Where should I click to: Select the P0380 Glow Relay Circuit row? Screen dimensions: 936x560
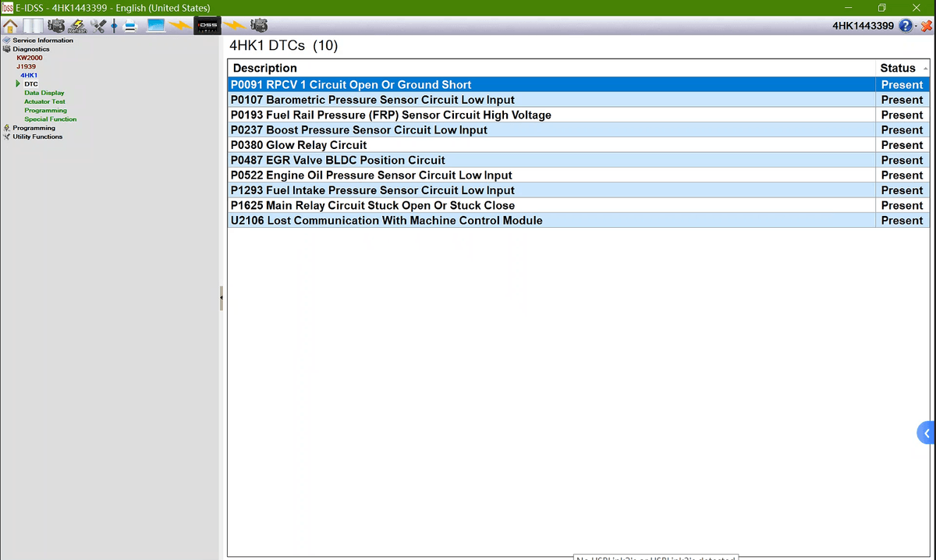point(299,145)
